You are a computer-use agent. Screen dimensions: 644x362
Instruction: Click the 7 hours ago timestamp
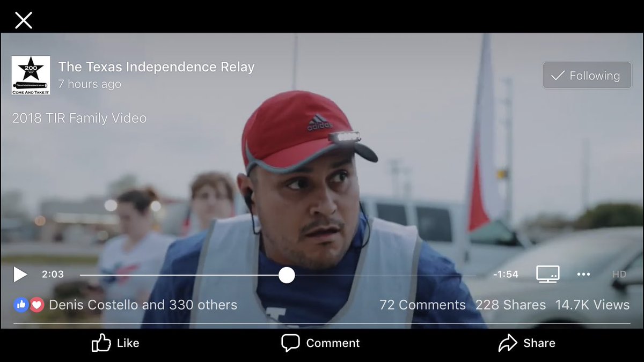90,84
